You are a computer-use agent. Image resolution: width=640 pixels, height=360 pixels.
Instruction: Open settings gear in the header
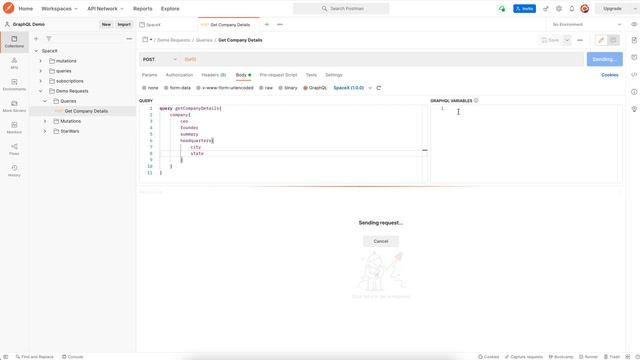point(559,9)
